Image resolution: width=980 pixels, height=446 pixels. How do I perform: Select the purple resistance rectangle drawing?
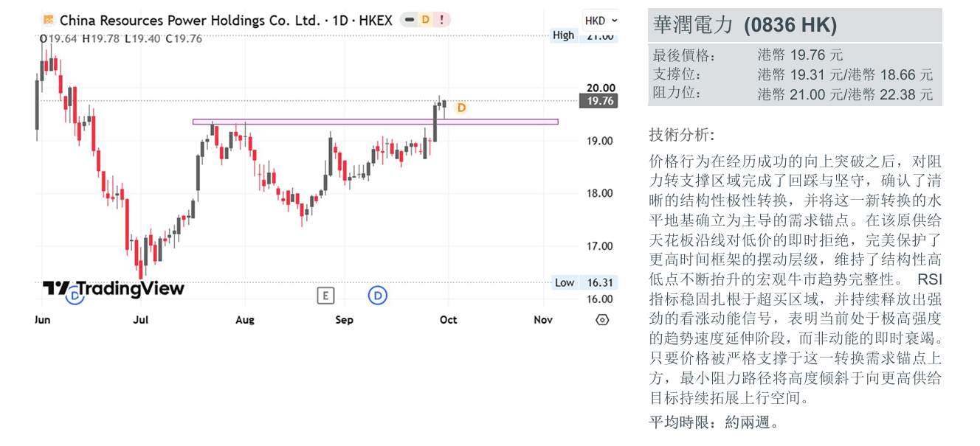375,122
